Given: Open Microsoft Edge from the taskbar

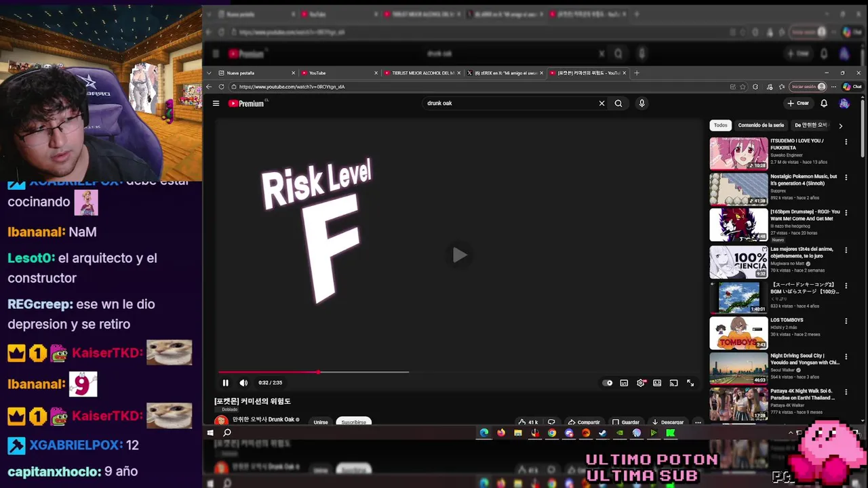Looking at the screenshot, I should point(484,432).
